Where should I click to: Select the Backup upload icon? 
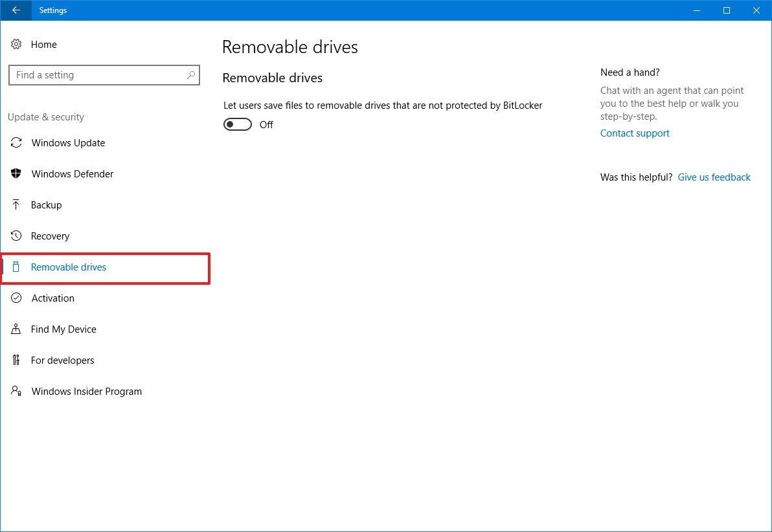click(16, 205)
